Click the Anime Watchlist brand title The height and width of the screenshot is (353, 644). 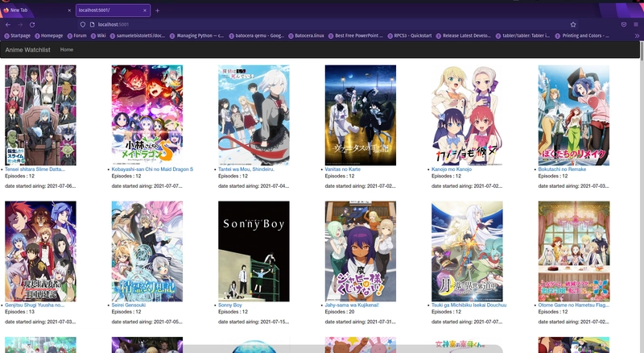pos(28,50)
